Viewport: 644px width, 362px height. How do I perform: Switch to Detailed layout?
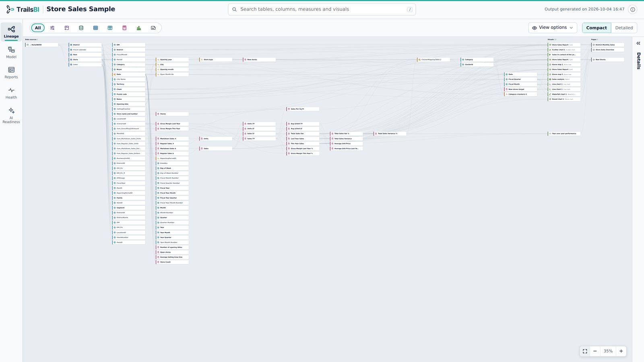[624, 28]
